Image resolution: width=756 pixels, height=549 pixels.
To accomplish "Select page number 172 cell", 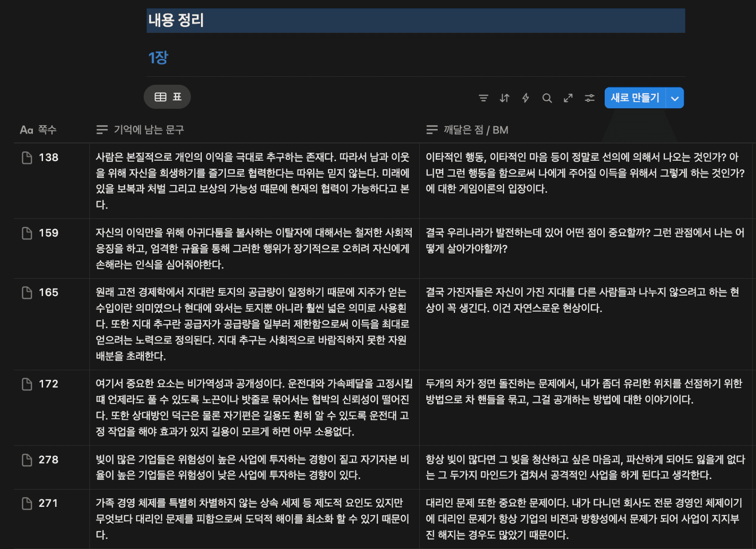I will 51,408.
